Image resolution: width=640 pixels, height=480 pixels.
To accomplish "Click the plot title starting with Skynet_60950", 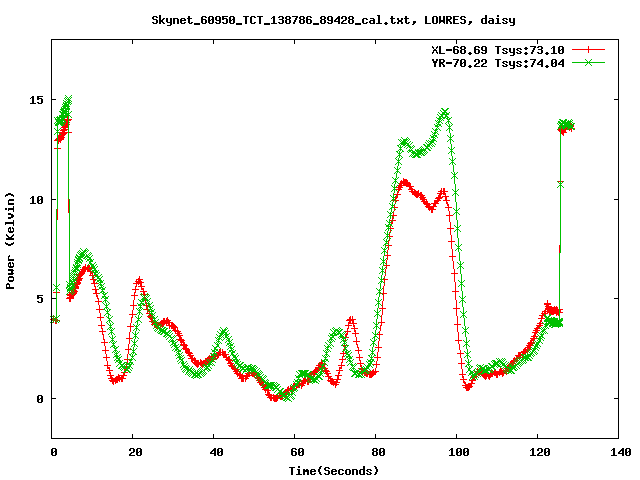I will 319,19.
